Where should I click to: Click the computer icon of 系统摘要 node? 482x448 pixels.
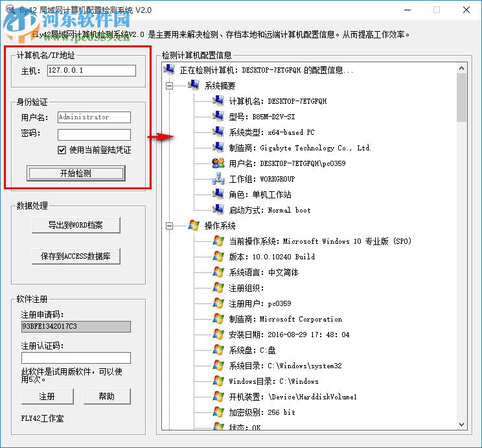193,85
